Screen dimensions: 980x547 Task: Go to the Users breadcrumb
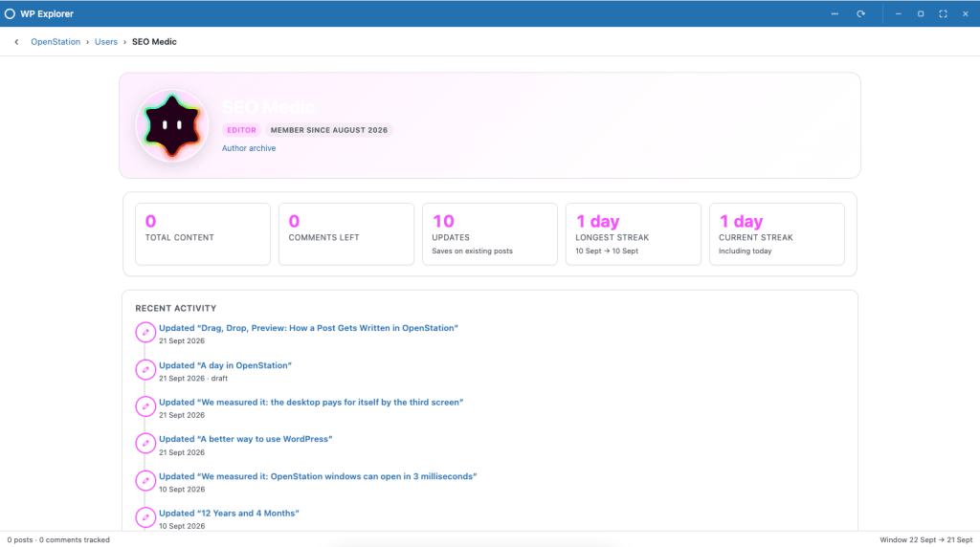point(105,42)
